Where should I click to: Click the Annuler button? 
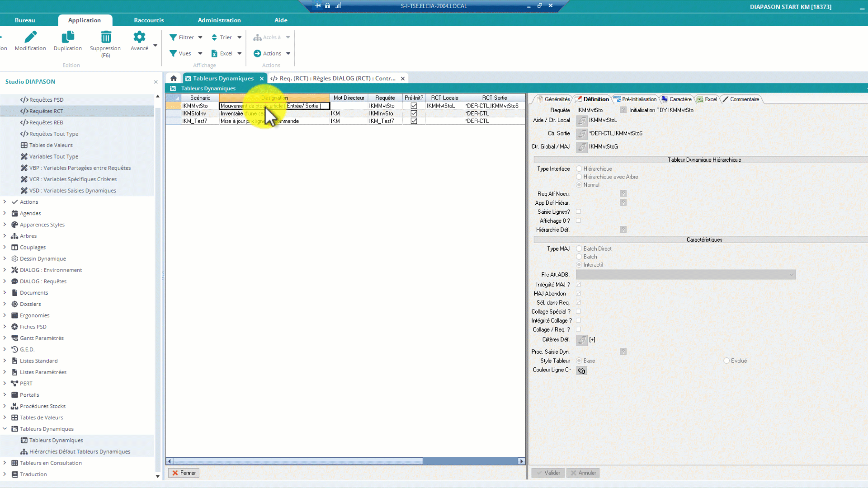pyautogui.click(x=583, y=473)
